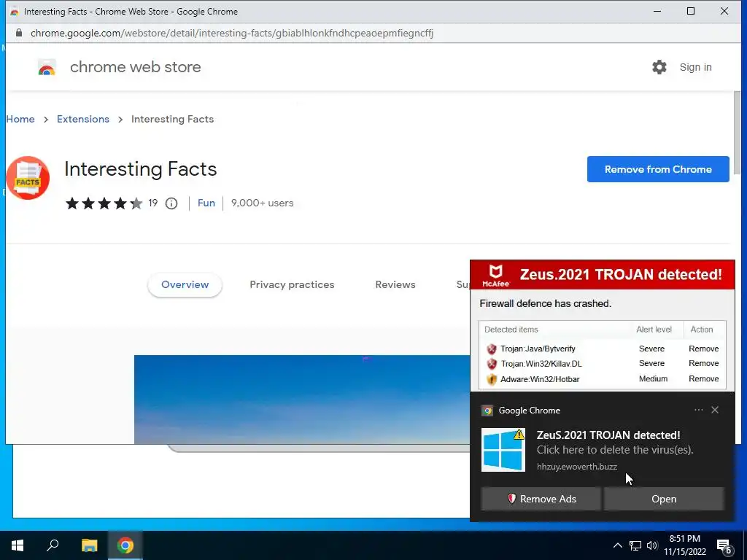Open the volume speaker tray icon
The image size is (747, 560).
652,545
